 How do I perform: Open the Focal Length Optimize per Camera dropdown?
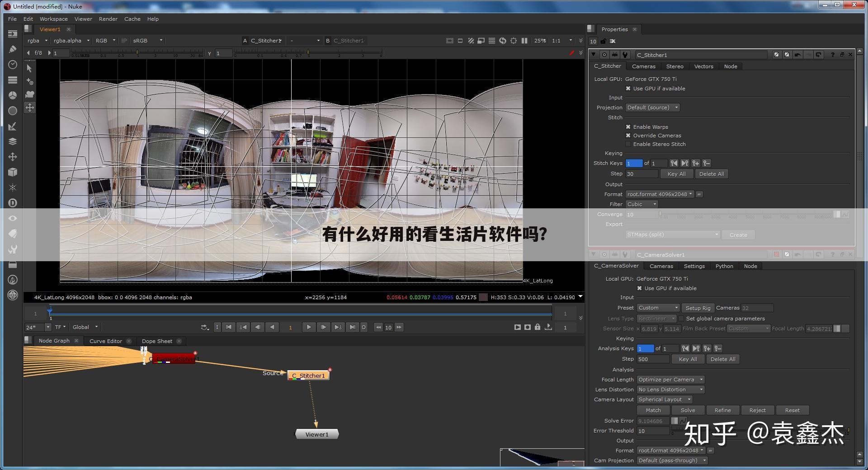(x=670, y=380)
